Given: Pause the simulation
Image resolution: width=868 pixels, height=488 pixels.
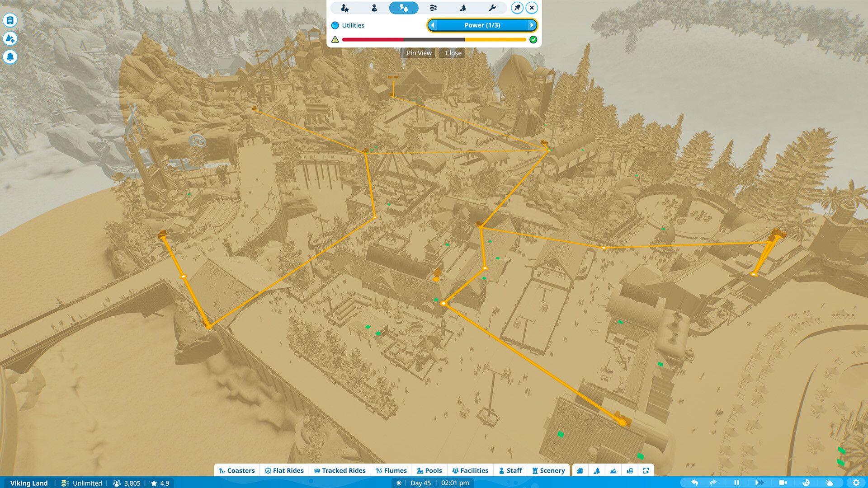Looking at the screenshot, I should (737, 483).
